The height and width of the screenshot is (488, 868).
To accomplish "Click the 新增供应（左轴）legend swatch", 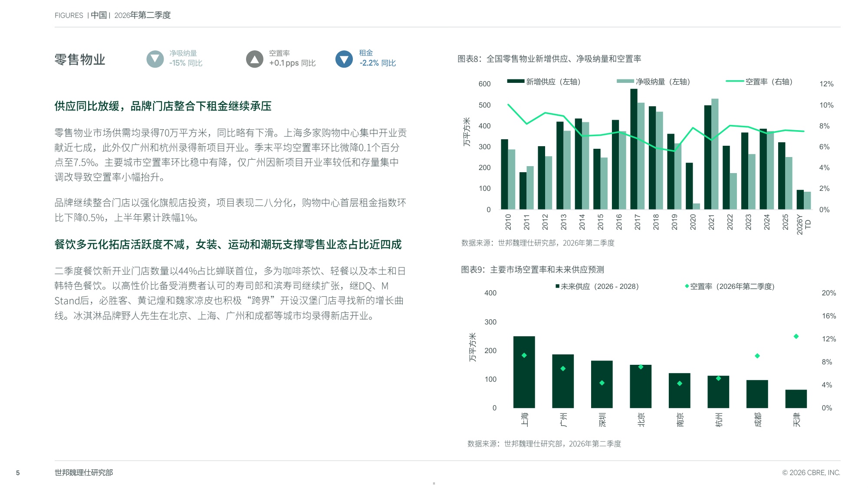I will click(x=516, y=81).
